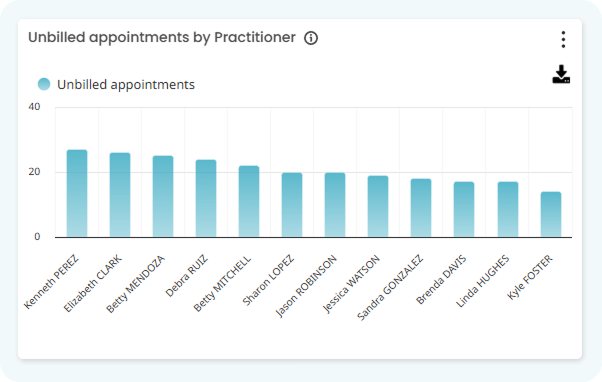Select the Brenda DAVIS bar

click(464, 209)
